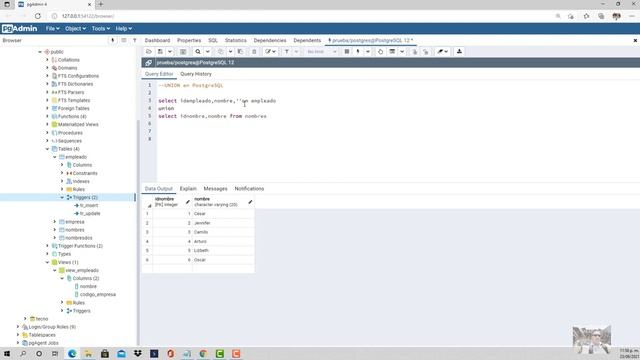Screen dimensions: 640x360
Task: Click the Paste toolbar icon
Action: 240,52
